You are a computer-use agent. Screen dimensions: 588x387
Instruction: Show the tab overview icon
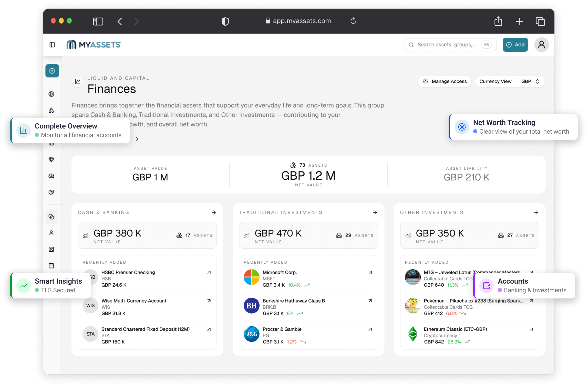(x=540, y=21)
